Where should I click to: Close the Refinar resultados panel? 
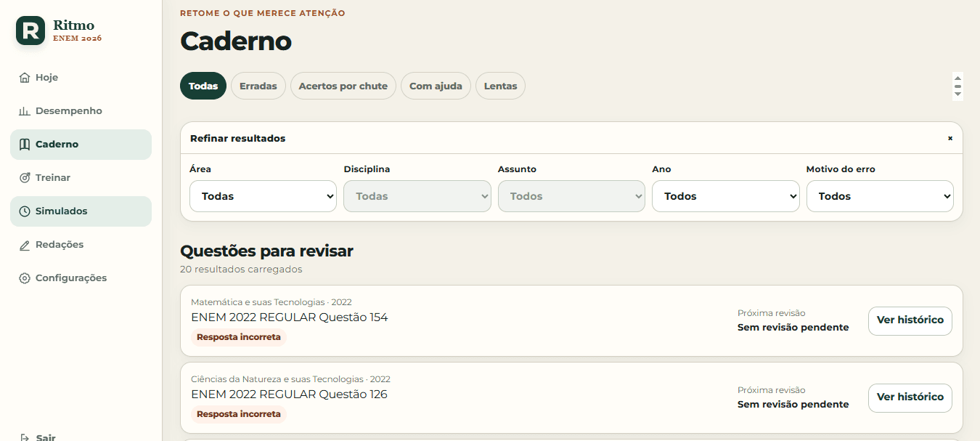click(950, 138)
